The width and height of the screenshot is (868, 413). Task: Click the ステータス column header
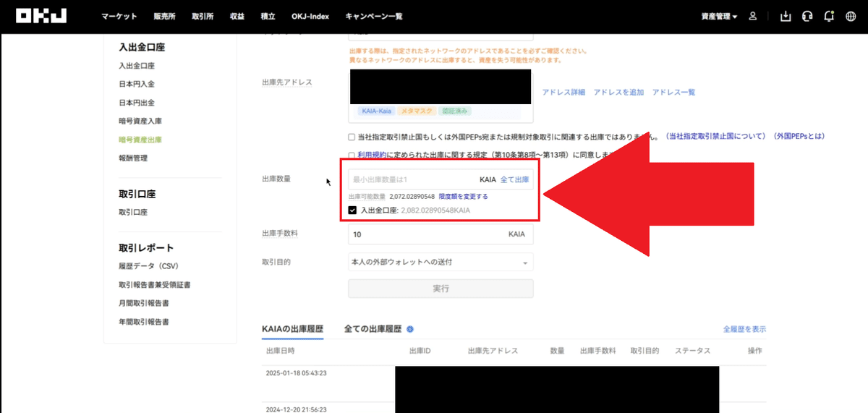(692, 351)
